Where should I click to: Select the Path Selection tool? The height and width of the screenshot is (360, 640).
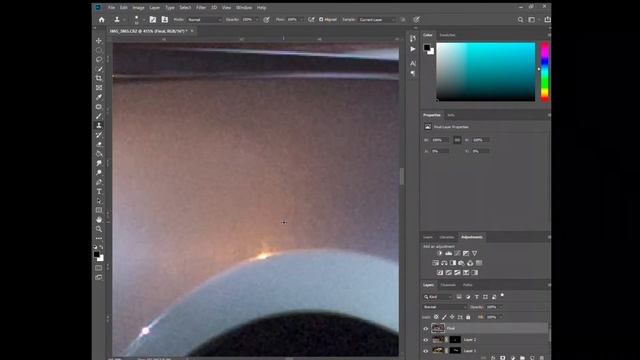[x=99, y=201]
